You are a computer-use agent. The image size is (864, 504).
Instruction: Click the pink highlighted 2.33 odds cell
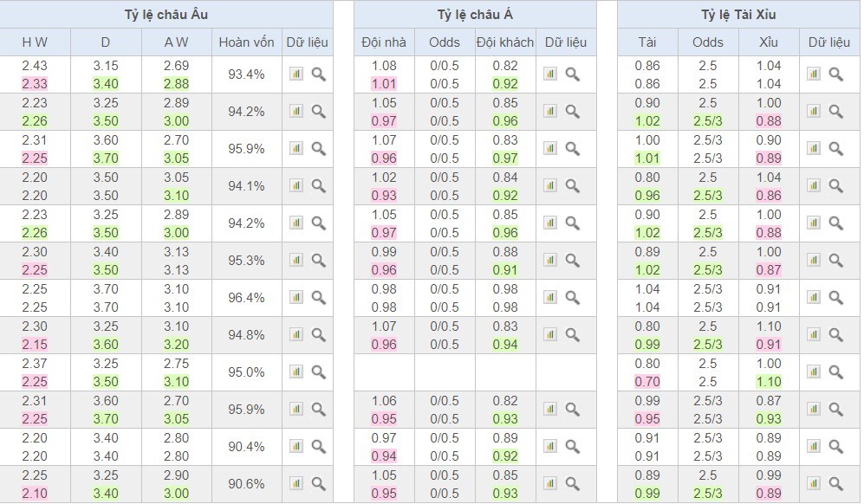(x=36, y=84)
